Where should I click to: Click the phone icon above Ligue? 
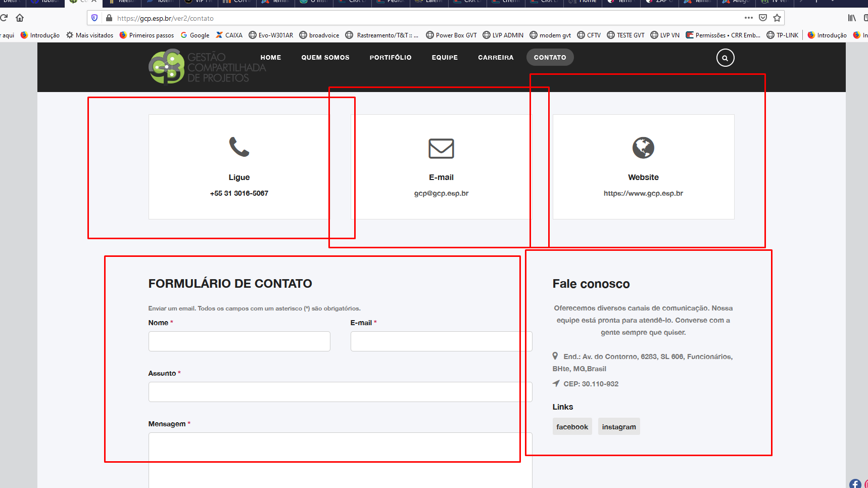click(x=239, y=147)
